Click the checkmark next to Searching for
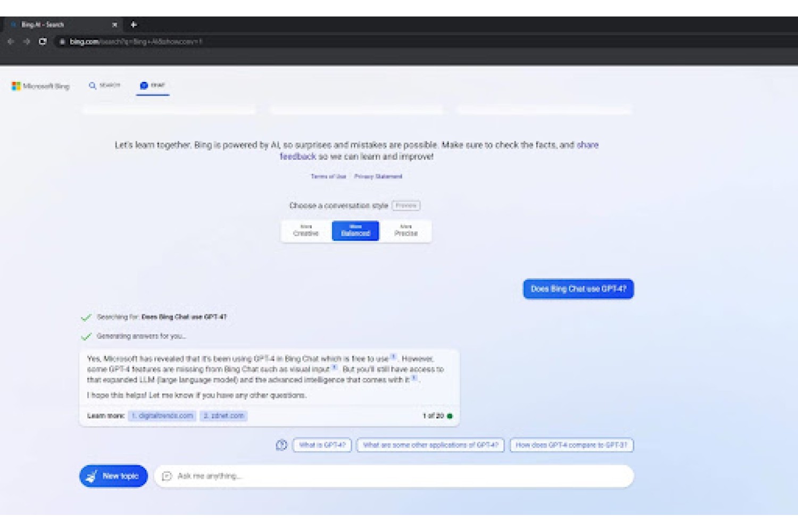The width and height of the screenshot is (798, 532). click(x=86, y=318)
